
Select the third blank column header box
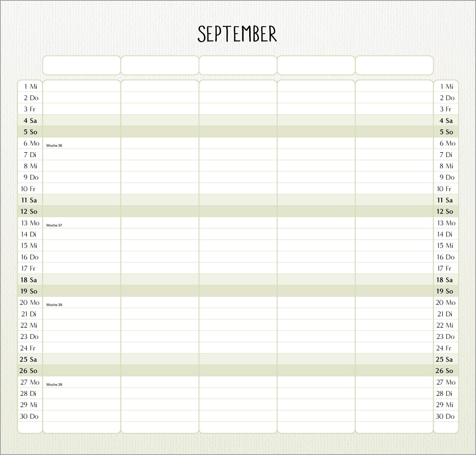click(x=238, y=65)
